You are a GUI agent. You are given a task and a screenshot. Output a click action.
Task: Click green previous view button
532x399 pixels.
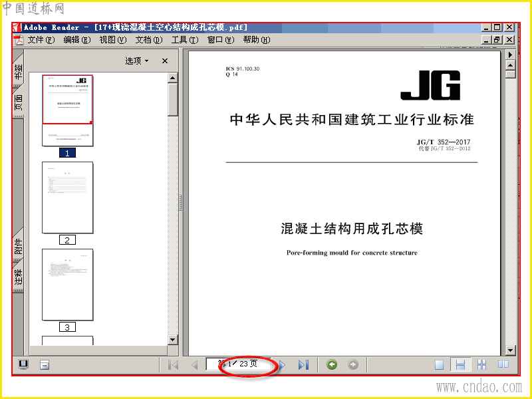(x=332, y=364)
